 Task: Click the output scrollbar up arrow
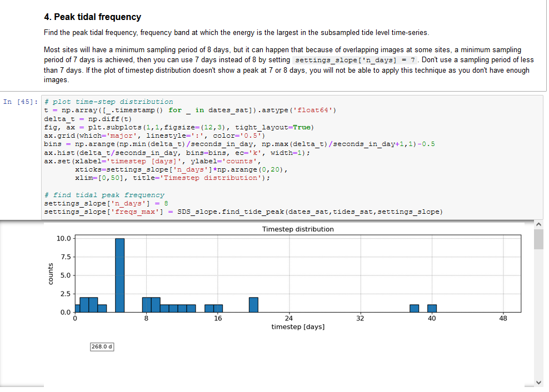click(x=538, y=224)
